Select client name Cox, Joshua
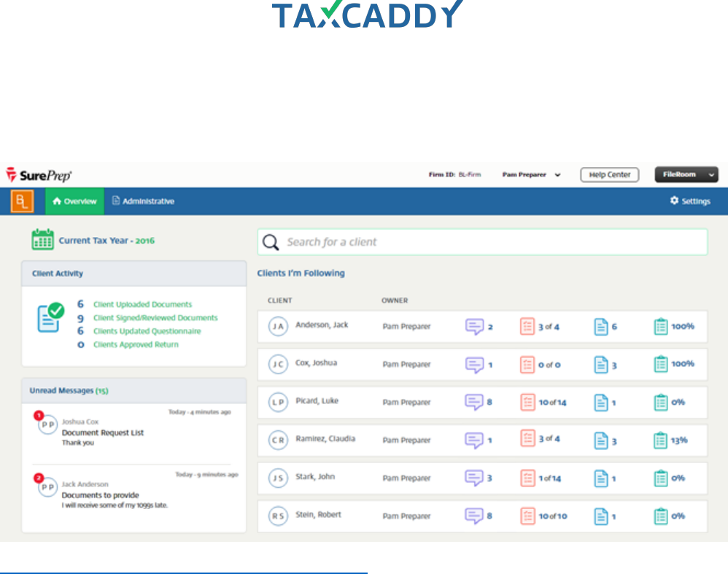This screenshot has width=728, height=574. (x=316, y=362)
